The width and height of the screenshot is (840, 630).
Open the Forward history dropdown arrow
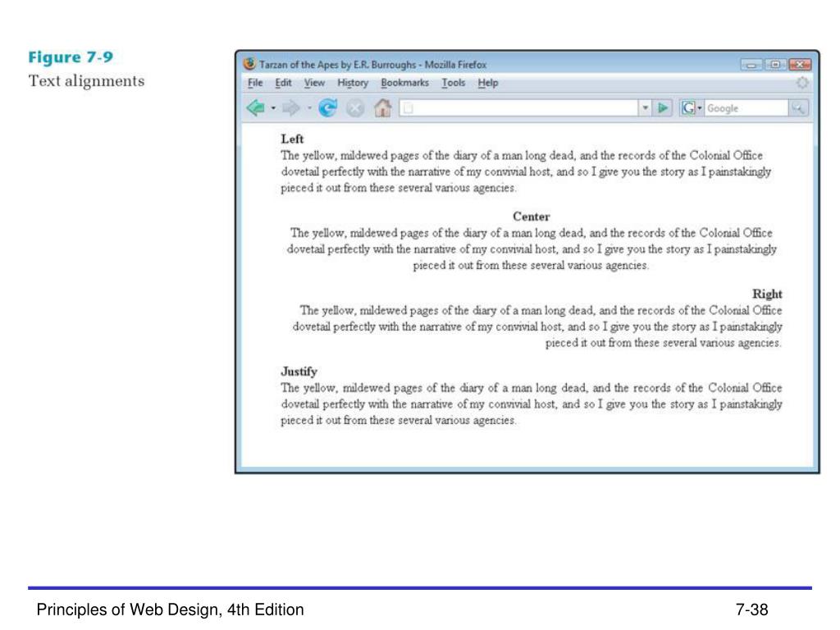click(x=309, y=108)
